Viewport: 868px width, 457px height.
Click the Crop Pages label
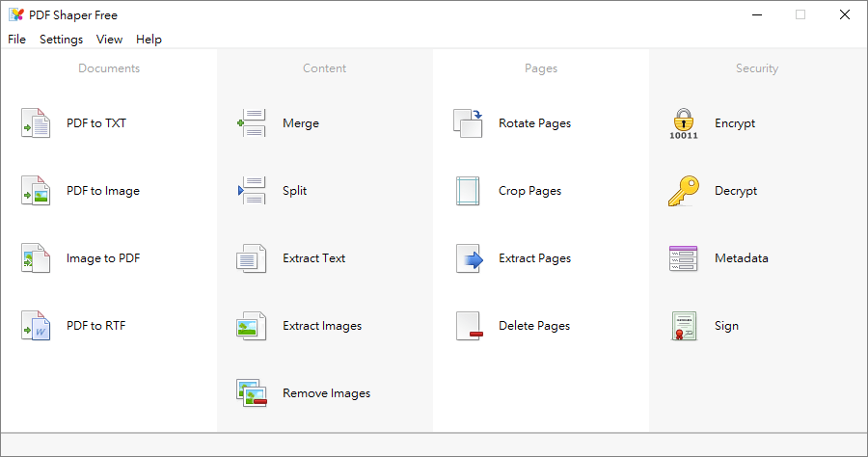[529, 191]
